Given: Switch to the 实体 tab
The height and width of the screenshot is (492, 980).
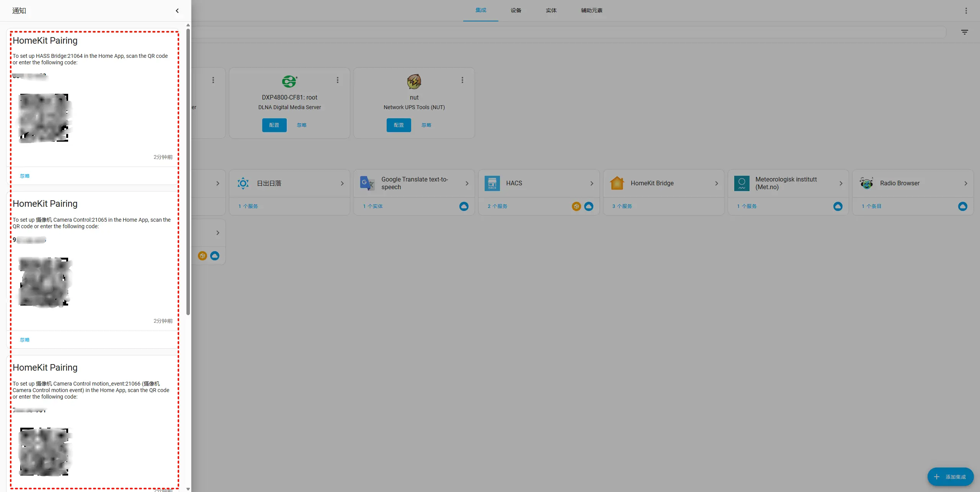Looking at the screenshot, I should tap(551, 10).
